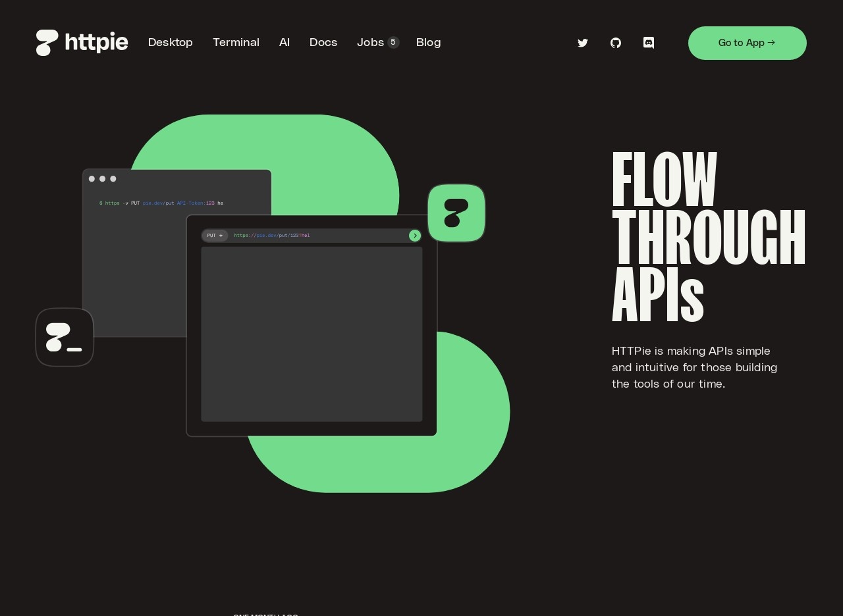Expand the PUT method dropdown
Viewport: 843px width, 616px height.
(x=215, y=236)
